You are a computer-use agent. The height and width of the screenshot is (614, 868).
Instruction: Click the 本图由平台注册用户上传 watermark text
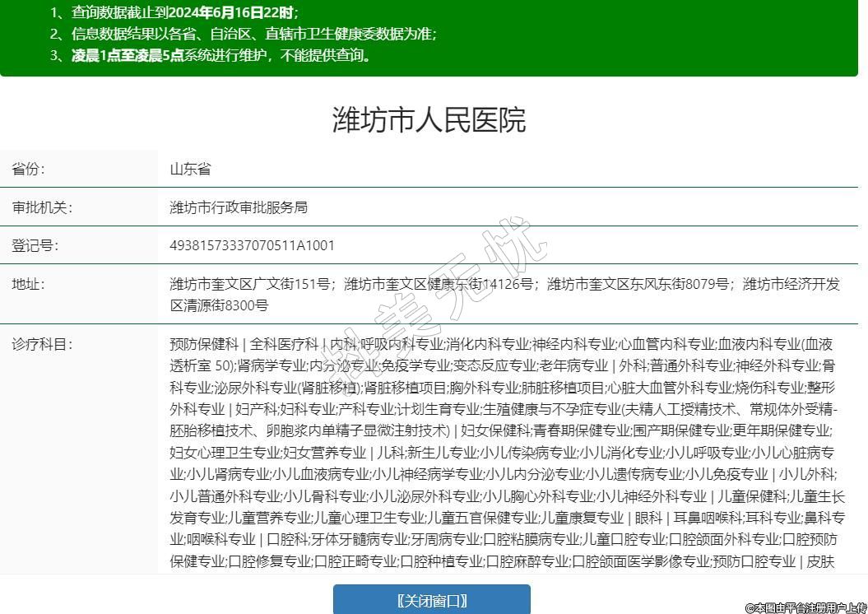pyautogui.click(x=805, y=607)
